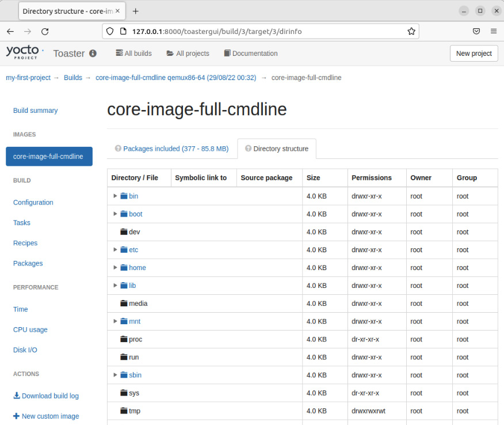Open the CPU usage link
The width and height of the screenshot is (504, 425).
(x=30, y=329)
